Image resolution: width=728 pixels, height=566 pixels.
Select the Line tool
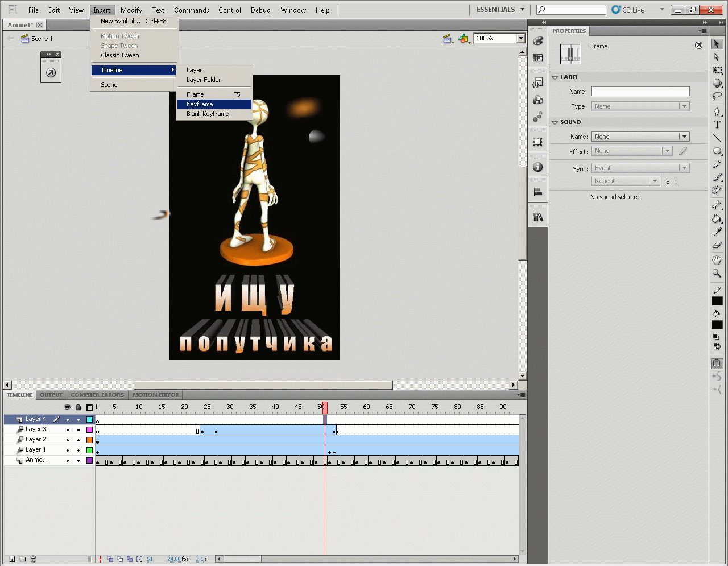(717, 138)
